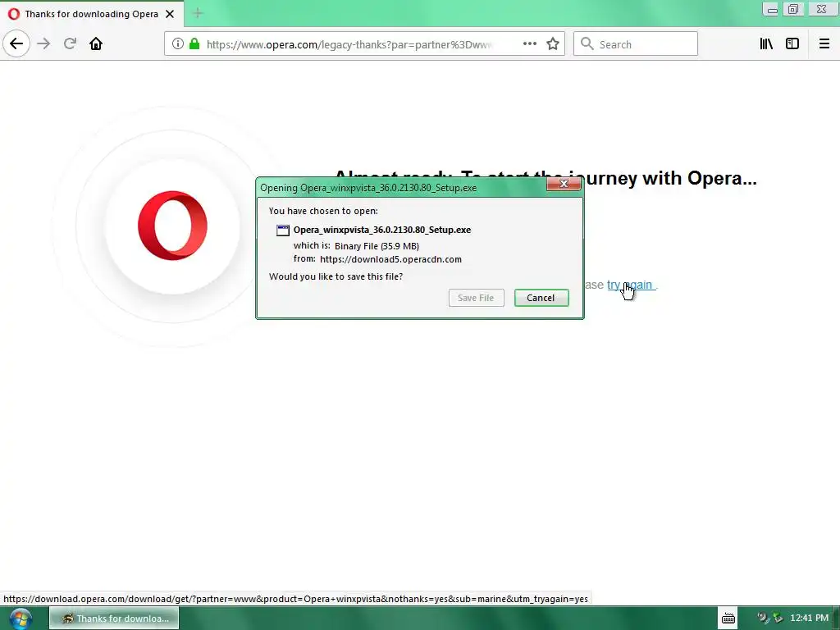Click the tray icon next to the clock
Image resolution: width=840 pixels, height=630 pixels.
tap(778, 619)
